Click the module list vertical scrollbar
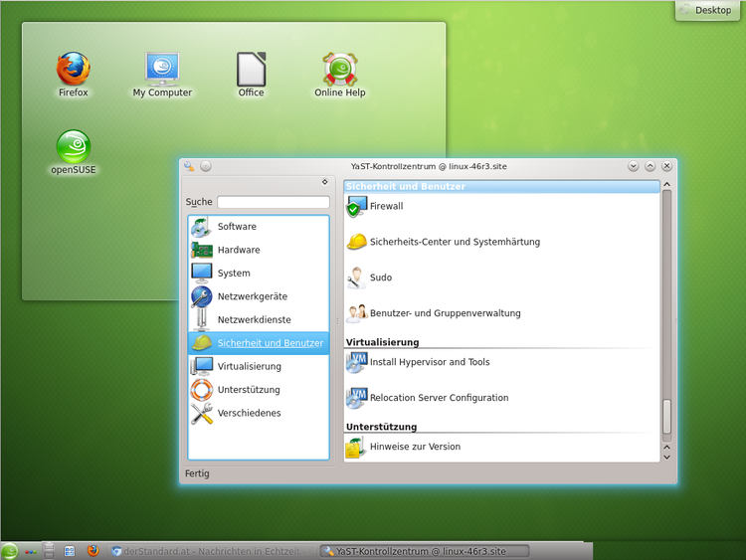Screen dimensions: 746x560 point(666,298)
